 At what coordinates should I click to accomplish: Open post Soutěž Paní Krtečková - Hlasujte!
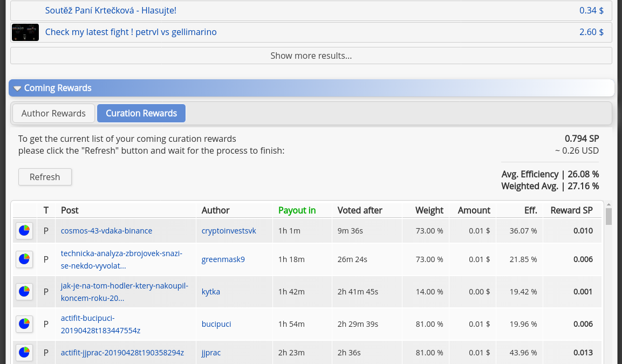(111, 10)
